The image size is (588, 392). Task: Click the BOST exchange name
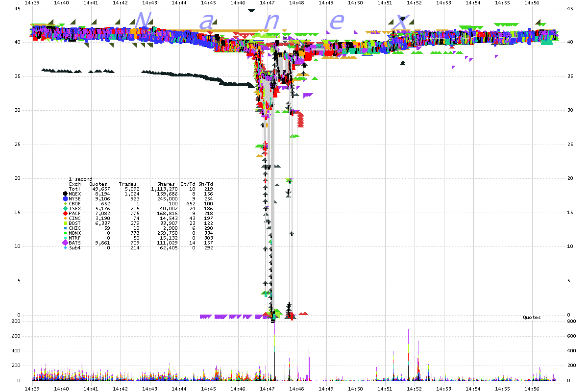74,223
